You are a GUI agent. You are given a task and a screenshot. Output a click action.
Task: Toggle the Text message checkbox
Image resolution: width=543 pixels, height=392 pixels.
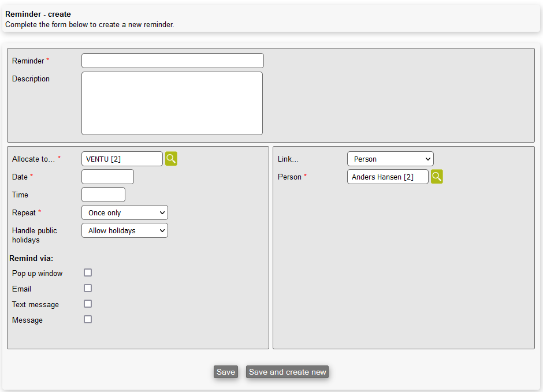coord(88,304)
